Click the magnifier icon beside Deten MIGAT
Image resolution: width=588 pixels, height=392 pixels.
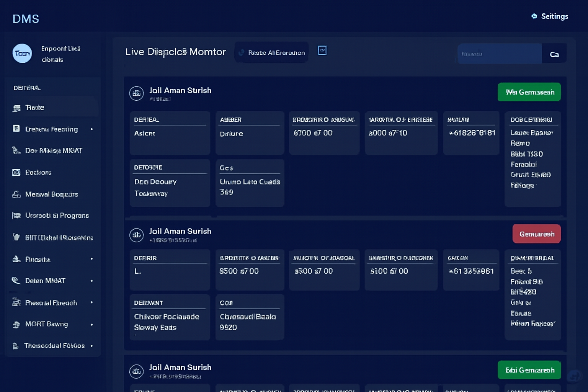tap(16, 281)
